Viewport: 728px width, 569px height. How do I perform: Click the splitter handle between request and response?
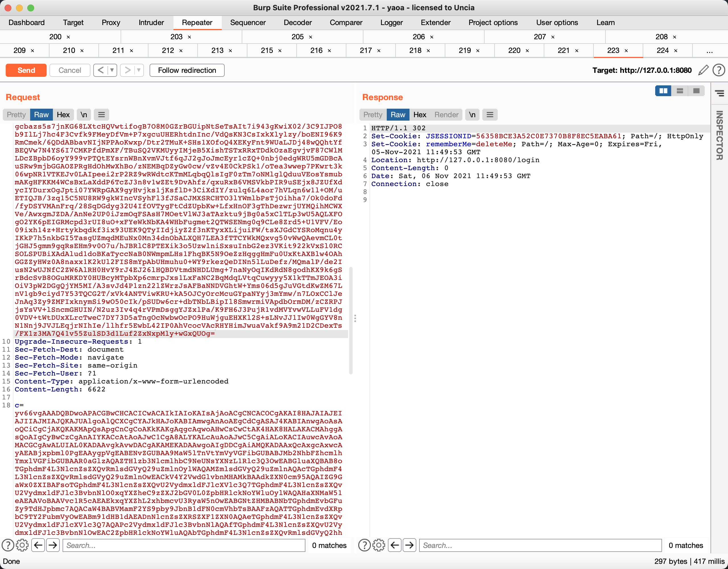(x=355, y=319)
